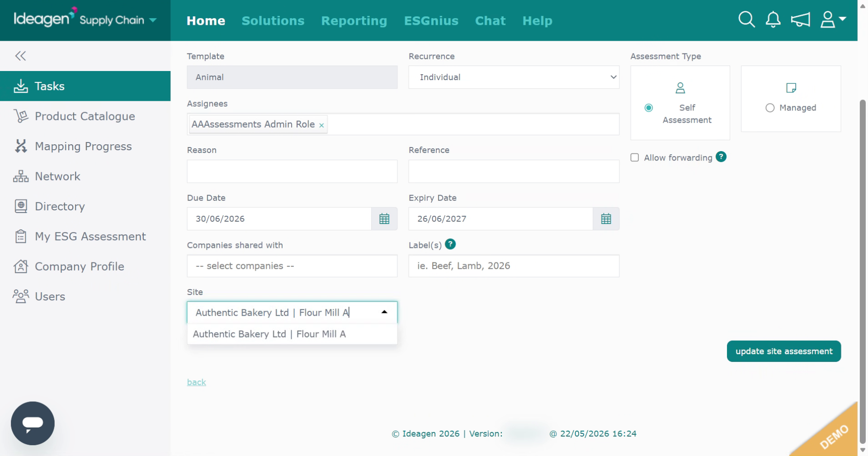
Task: Open the search magnifier icon
Action: point(746,20)
